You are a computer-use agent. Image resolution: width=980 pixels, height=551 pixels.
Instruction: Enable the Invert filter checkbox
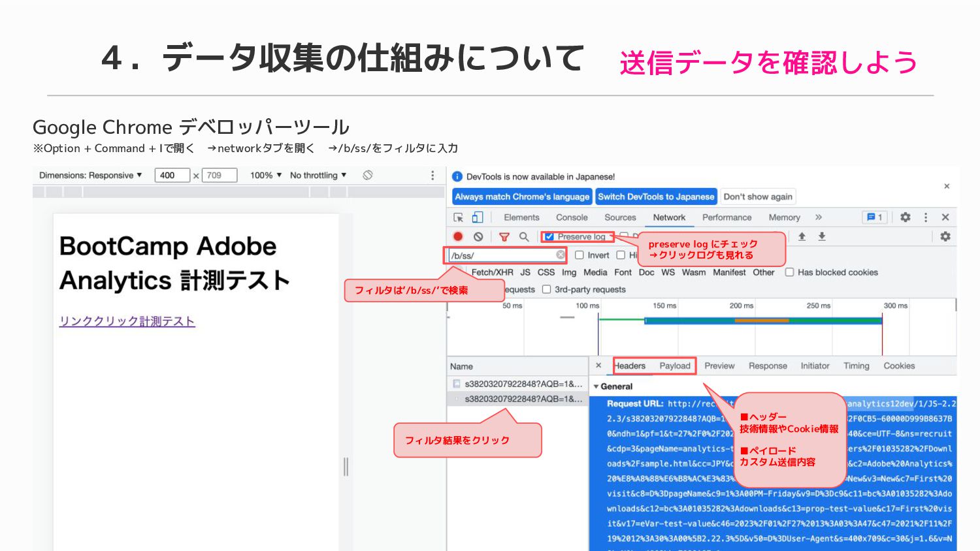[x=579, y=255]
